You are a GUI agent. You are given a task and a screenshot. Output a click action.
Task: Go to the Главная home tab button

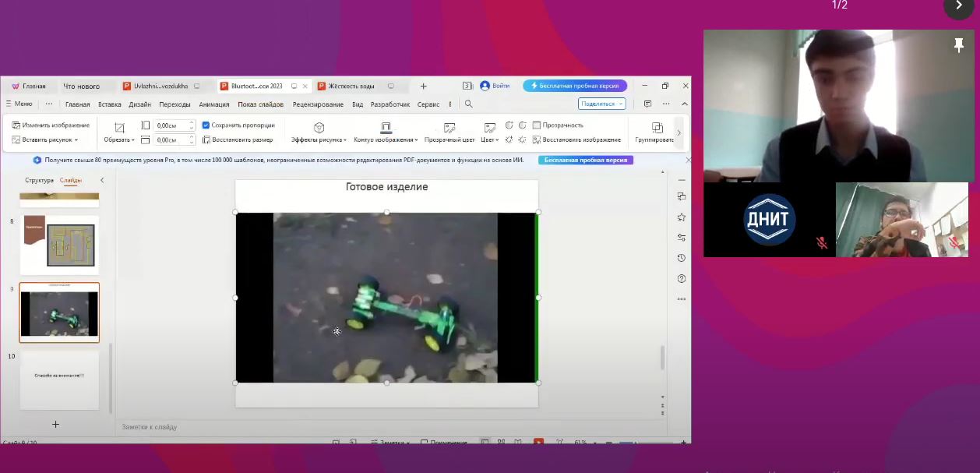pyautogui.click(x=29, y=86)
